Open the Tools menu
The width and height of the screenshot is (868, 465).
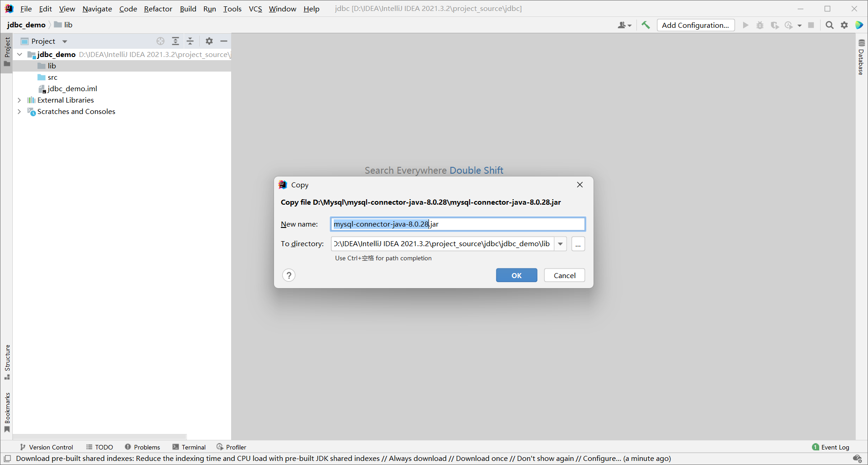[232, 9]
